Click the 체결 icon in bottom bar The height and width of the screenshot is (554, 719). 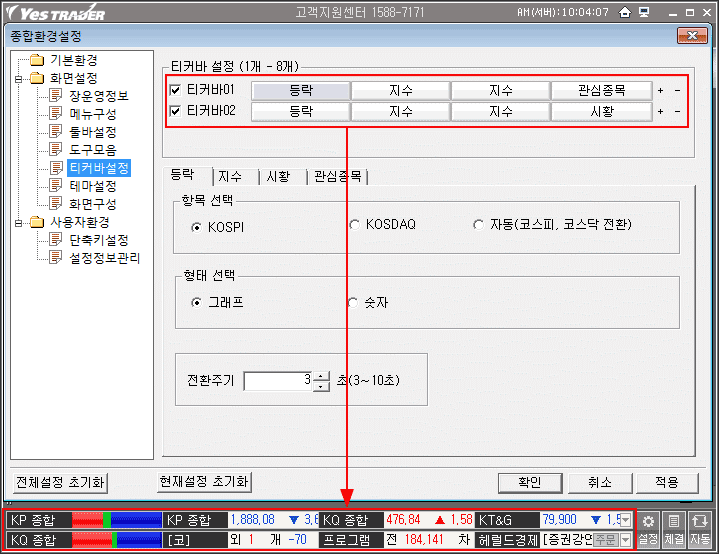tap(674, 529)
